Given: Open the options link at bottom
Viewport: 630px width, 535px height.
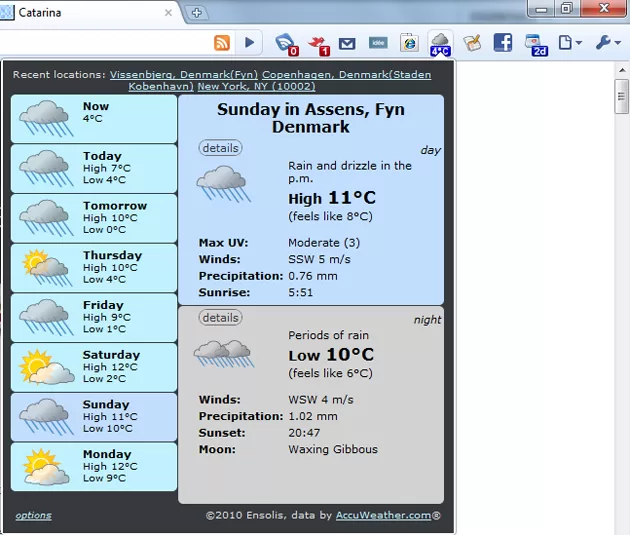Looking at the screenshot, I should [x=33, y=516].
